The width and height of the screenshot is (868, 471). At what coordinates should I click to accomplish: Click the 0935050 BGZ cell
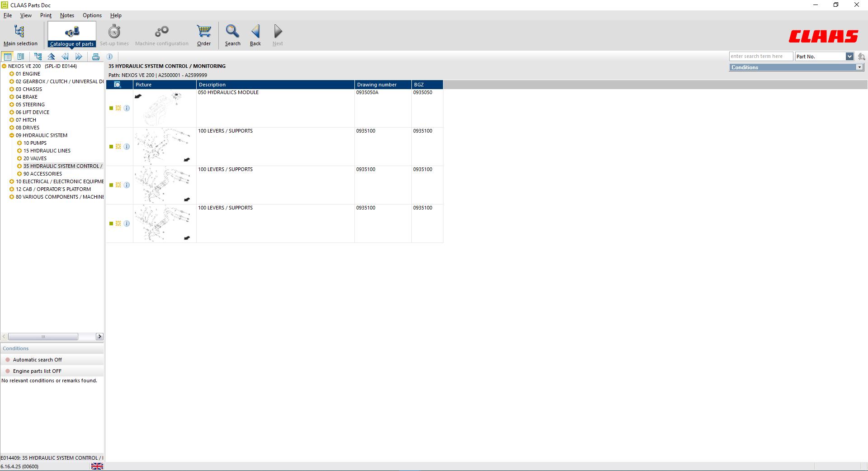point(427,108)
